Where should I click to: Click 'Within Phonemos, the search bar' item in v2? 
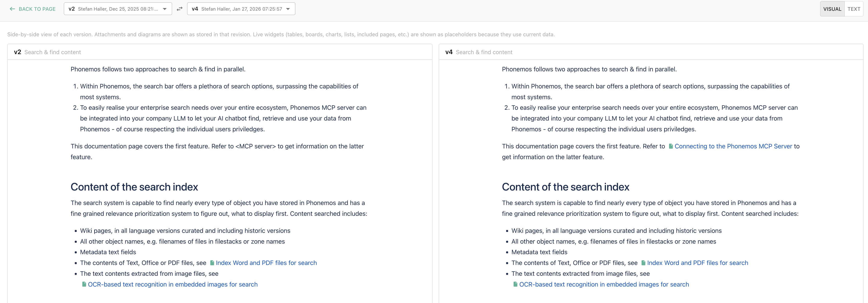tap(219, 92)
